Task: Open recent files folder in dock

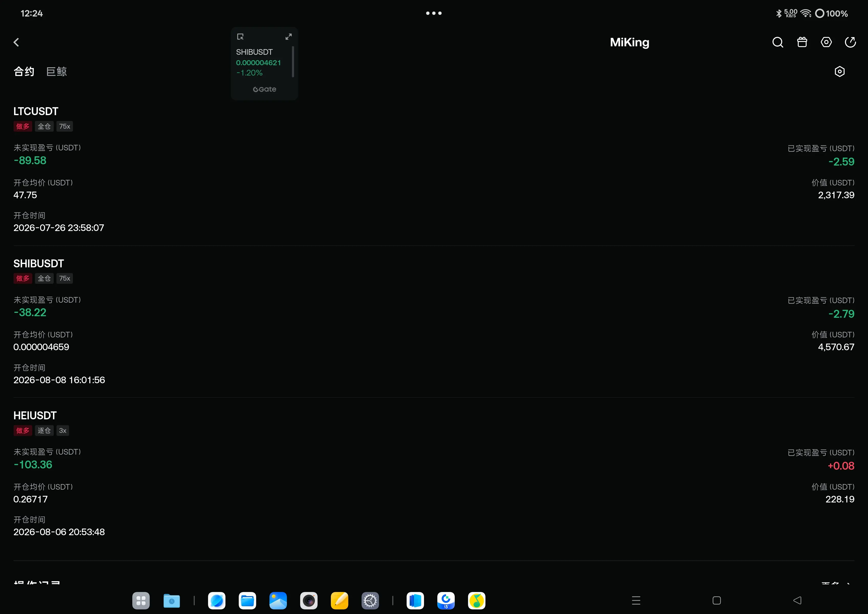Action: (172, 600)
